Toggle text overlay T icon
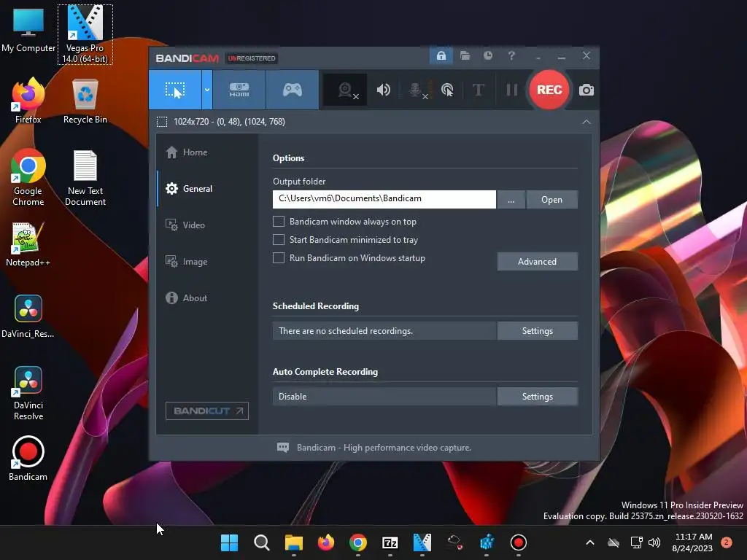The image size is (747, 560). pyautogui.click(x=478, y=90)
